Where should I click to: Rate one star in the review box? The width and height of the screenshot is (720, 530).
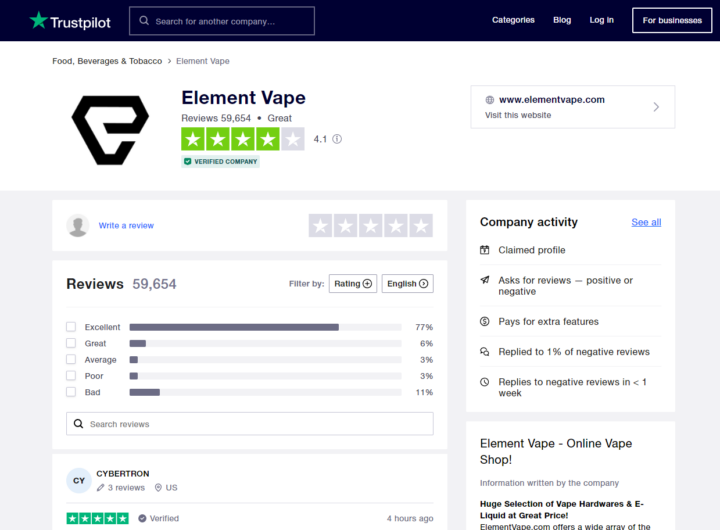321,226
